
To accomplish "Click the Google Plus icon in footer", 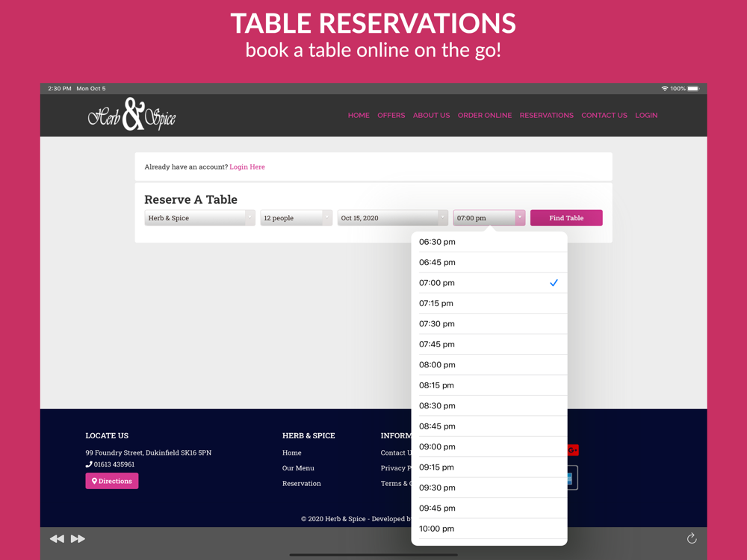I will [573, 449].
